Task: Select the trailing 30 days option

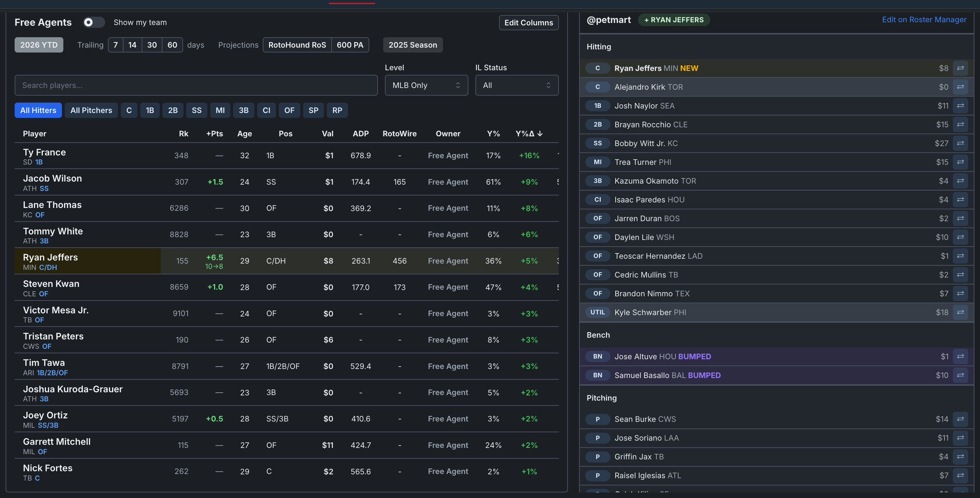Action: click(152, 45)
